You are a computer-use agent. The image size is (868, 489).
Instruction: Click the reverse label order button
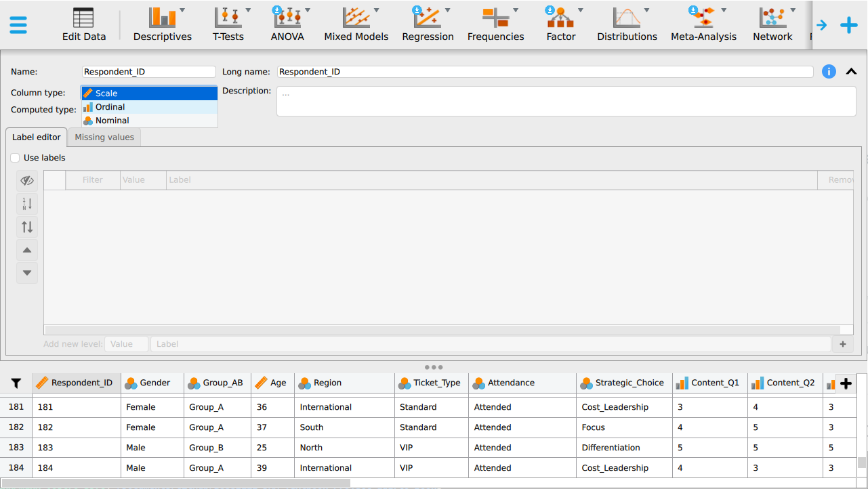(x=27, y=227)
